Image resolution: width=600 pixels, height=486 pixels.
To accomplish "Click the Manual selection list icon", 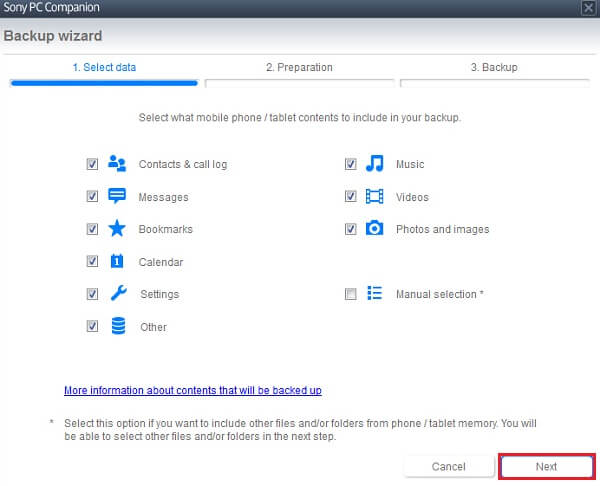I will click(x=374, y=294).
